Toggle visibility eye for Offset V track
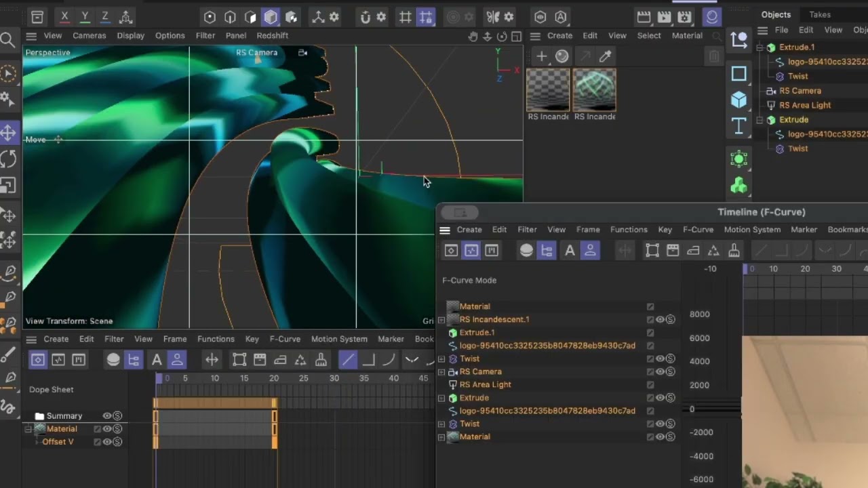The width and height of the screenshot is (868, 488). pos(107,442)
